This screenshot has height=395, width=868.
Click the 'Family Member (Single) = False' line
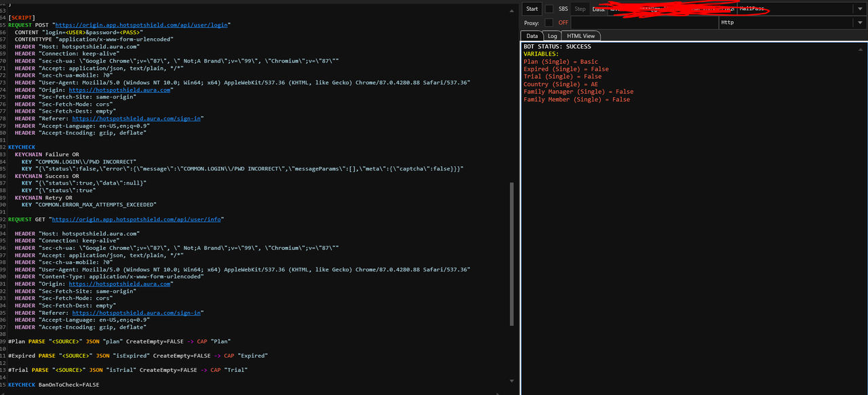point(576,99)
